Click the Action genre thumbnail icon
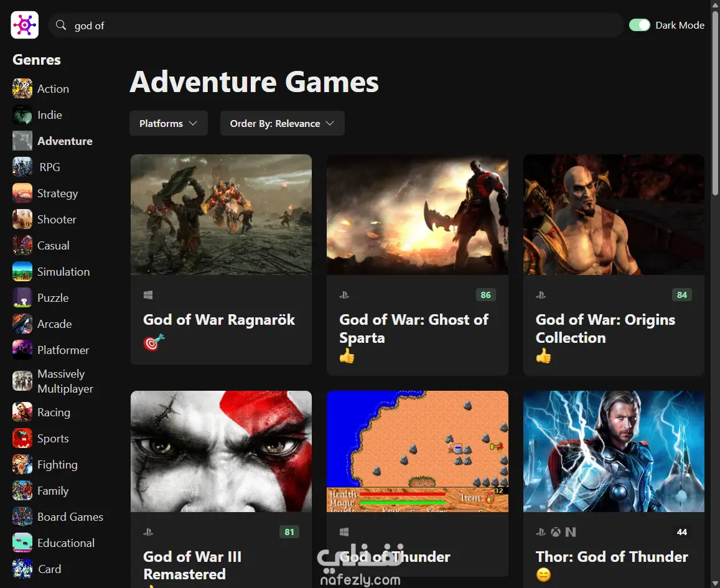Screen dimensions: 720x588 [x=22, y=88]
